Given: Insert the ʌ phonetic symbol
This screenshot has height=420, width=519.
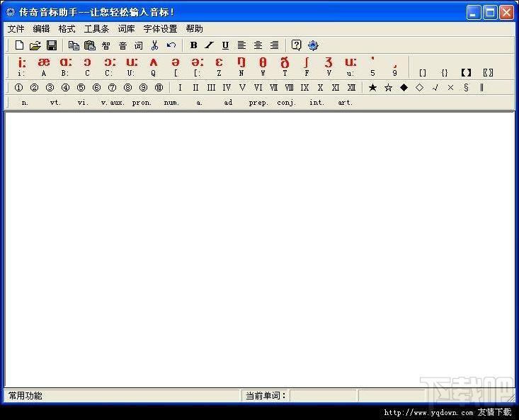Looking at the screenshot, I should coord(153,67).
